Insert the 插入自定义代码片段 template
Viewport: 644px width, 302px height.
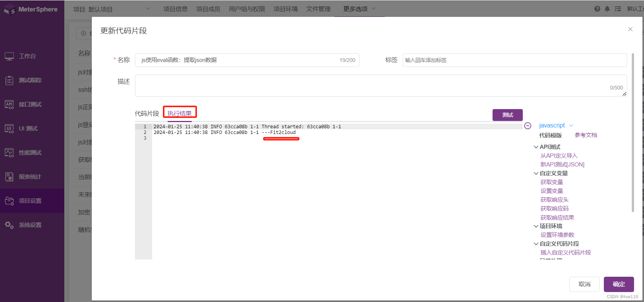566,253
